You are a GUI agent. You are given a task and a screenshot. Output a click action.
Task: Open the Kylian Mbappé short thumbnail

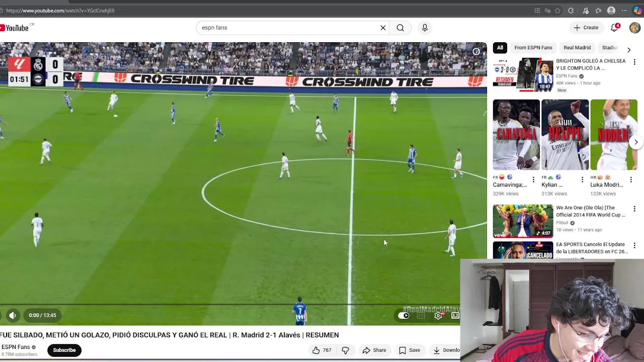point(565,135)
